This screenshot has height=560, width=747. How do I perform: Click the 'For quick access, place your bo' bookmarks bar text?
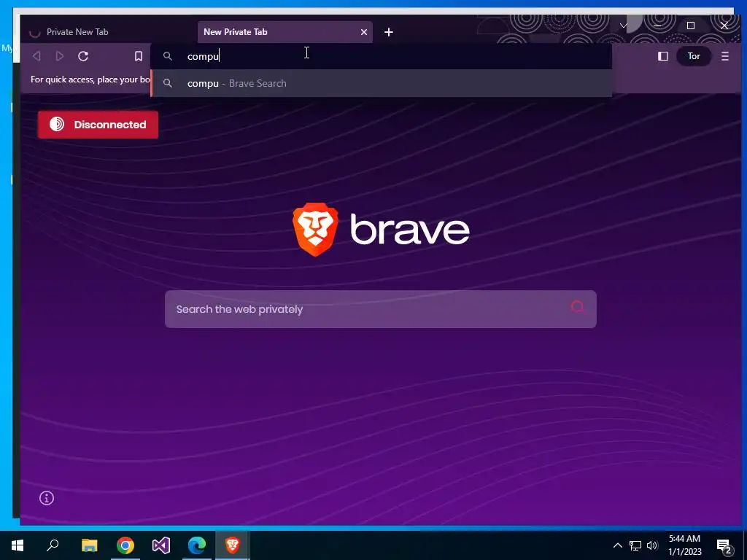coord(90,79)
